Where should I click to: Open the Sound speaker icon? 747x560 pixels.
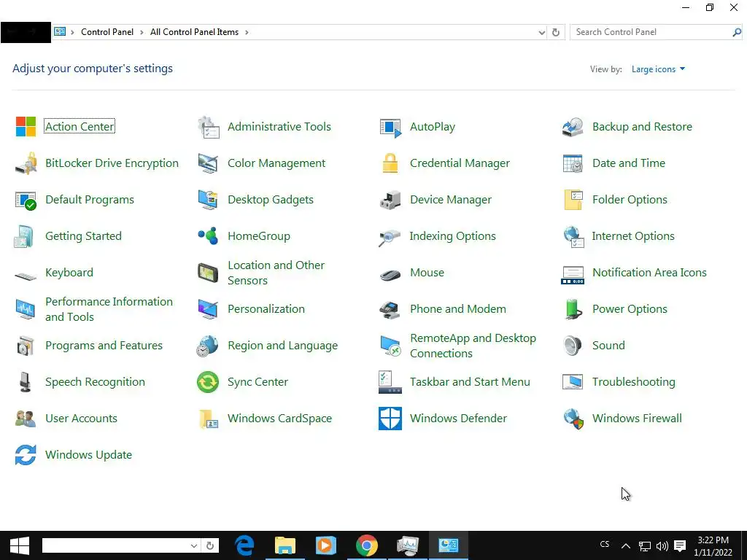pyautogui.click(x=572, y=346)
